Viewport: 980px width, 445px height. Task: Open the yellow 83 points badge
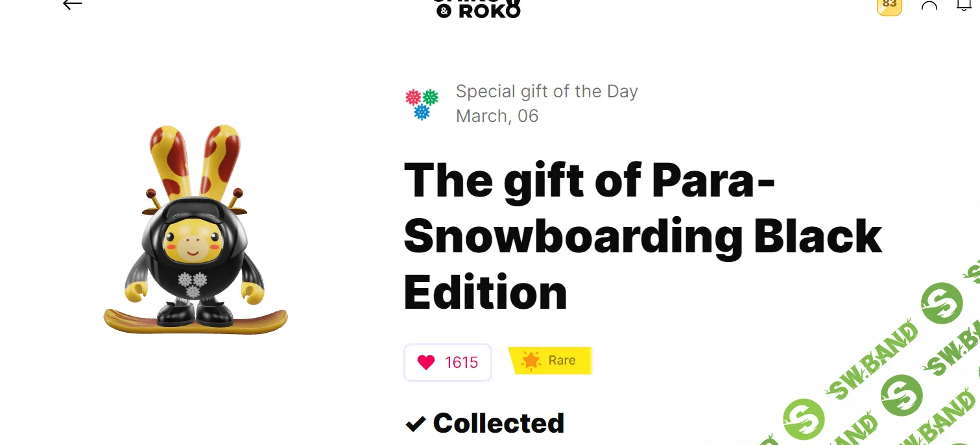tap(889, 5)
